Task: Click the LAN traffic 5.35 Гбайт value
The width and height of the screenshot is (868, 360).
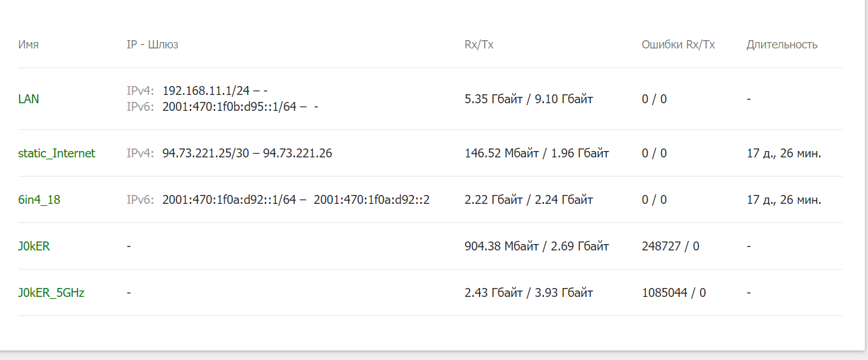Action: coord(495,99)
